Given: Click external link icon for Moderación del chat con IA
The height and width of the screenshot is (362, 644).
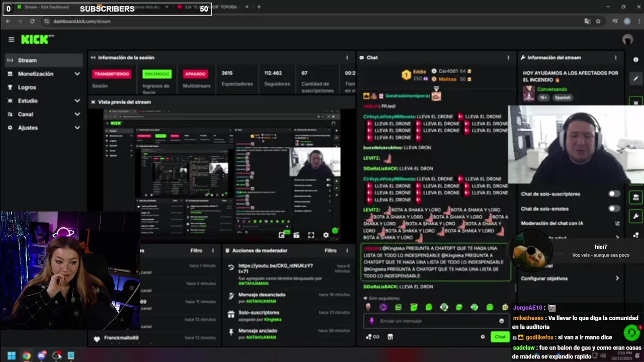Looking at the screenshot, I should click(617, 223).
